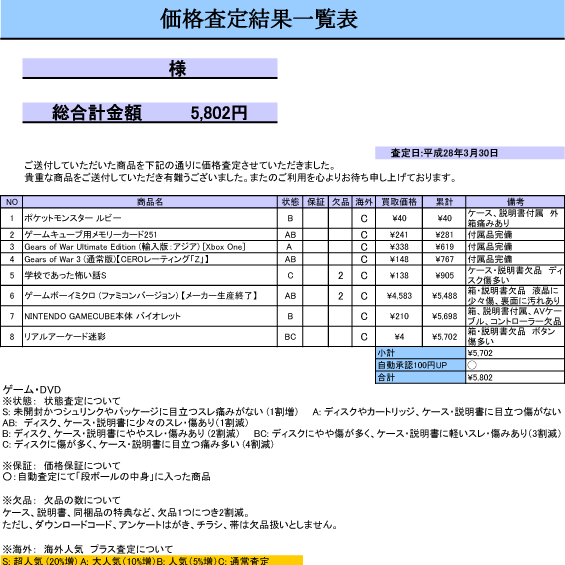Screen dimensions: 565x565
Task: Click the price ¥338 cell
Action: click(399, 247)
